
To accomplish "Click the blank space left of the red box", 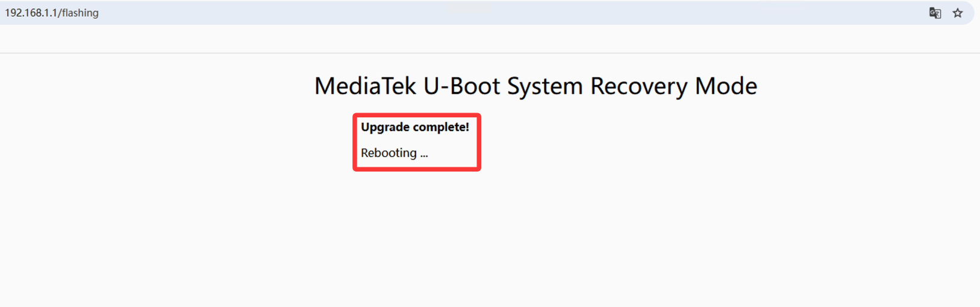I will [x=181, y=142].
